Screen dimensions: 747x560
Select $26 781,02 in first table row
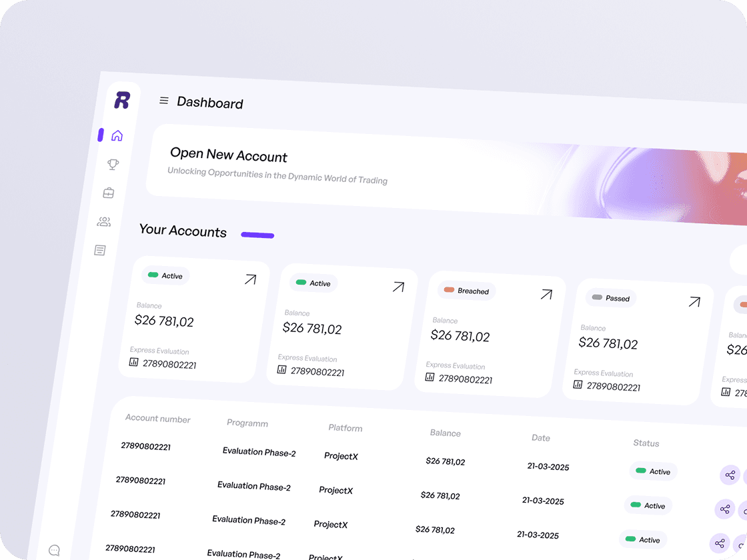(x=446, y=461)
